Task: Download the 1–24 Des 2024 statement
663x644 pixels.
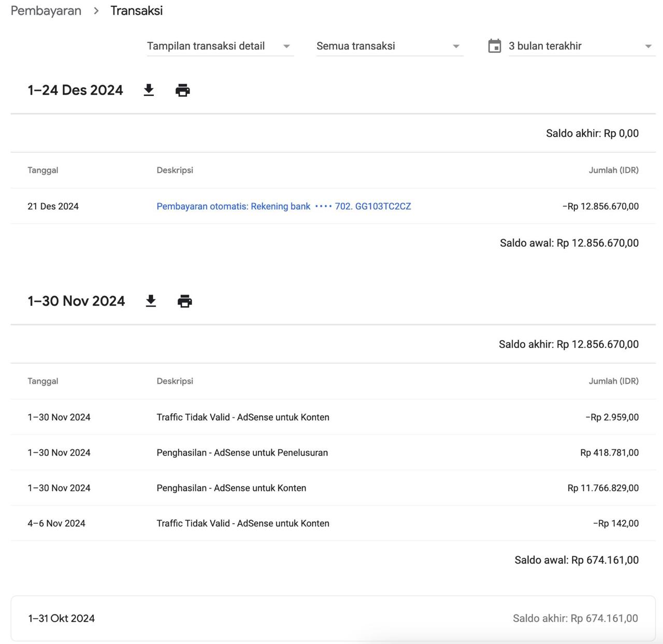Action: point(149,90)
